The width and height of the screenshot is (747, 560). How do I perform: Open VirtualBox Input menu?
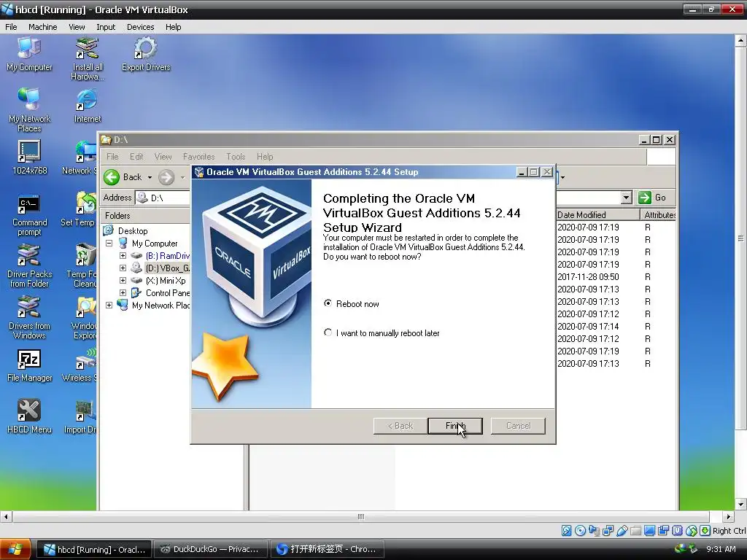point(106,27)
